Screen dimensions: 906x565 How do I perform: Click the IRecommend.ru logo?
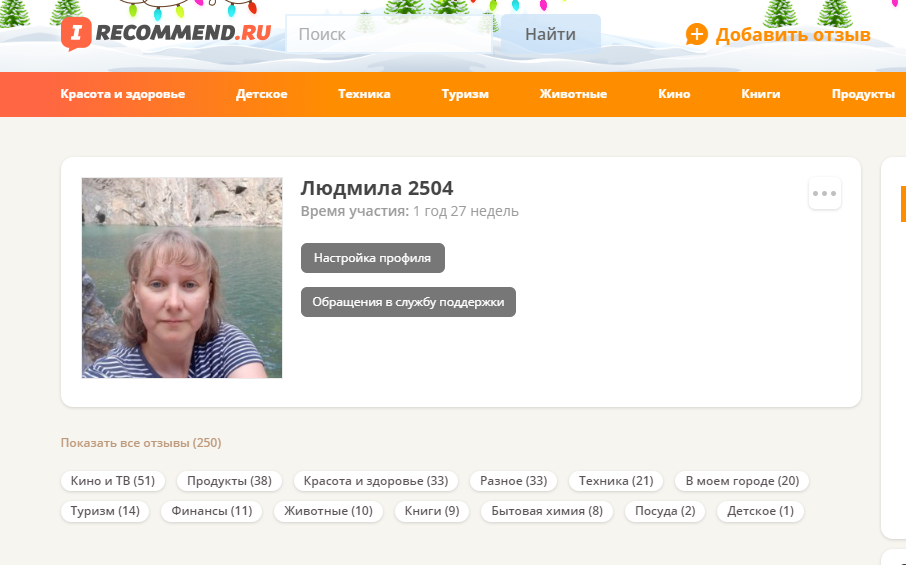166,34
